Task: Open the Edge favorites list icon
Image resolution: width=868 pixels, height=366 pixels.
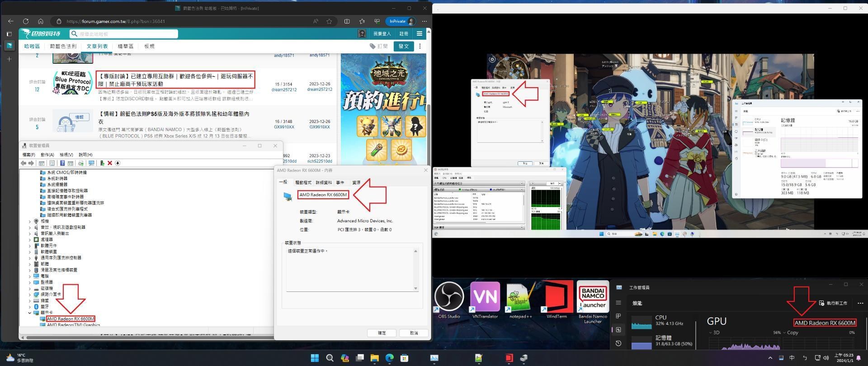Action: tap(362, 21)
